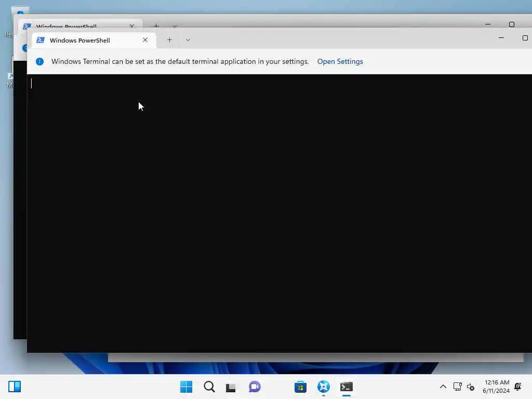This screenshot has width=532, height=399.
Task: Open the Widgets panel icon
Action: [x=15, y=387]
